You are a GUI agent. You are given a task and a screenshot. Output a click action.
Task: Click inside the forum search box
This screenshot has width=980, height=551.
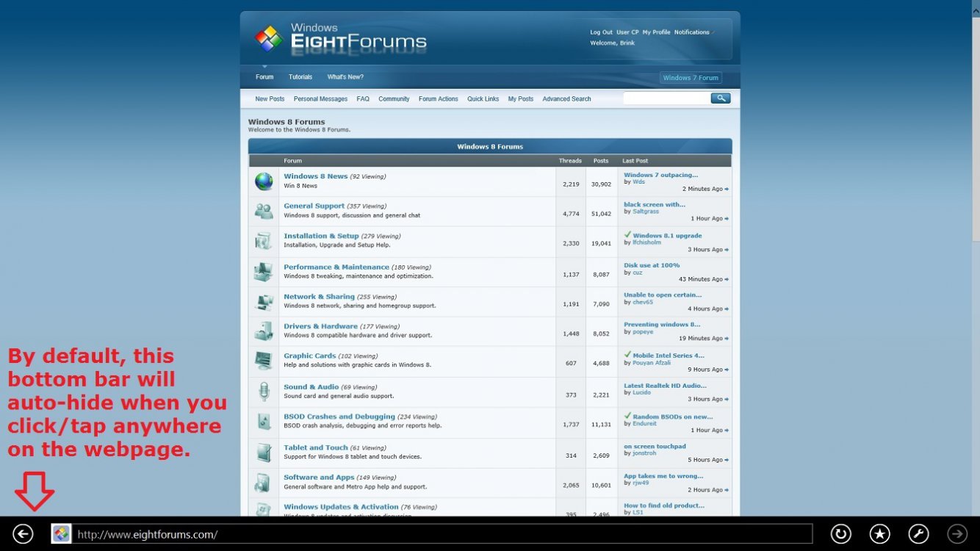(x=666, y=98)
